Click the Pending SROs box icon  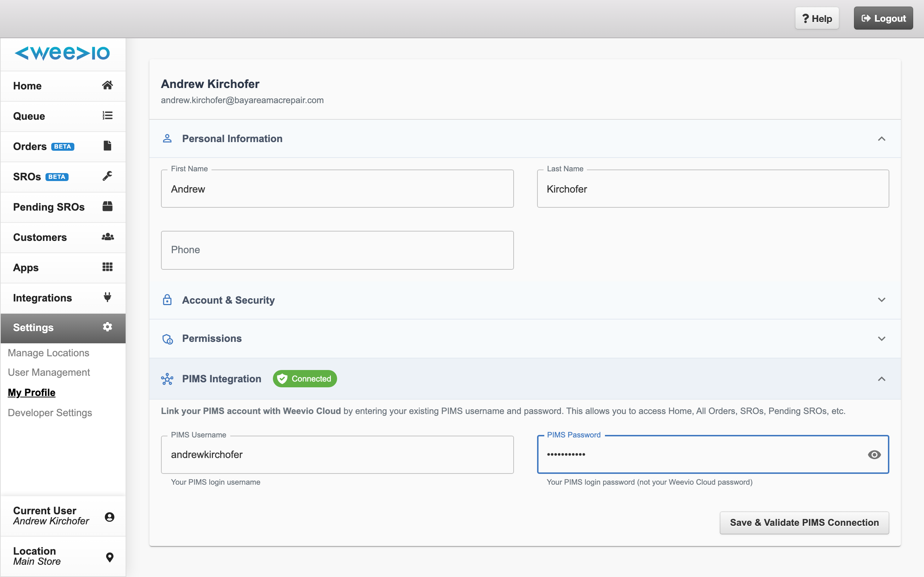click(107, 206)
